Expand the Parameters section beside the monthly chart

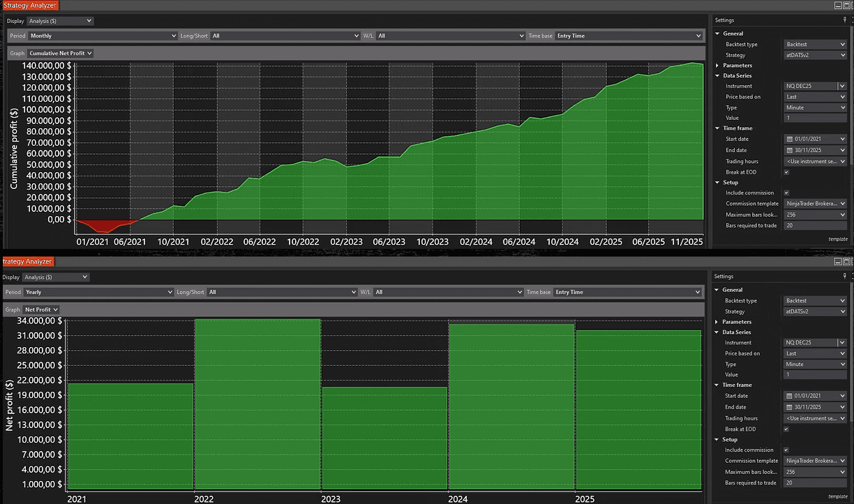[x=717, y=66]
